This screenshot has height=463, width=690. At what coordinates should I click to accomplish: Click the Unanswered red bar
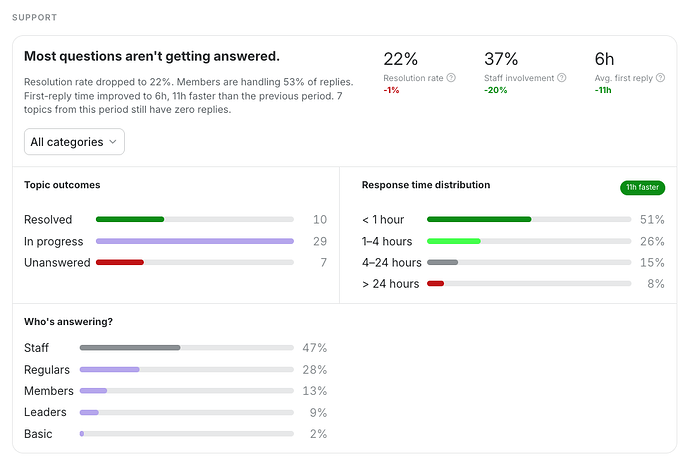pyautogui.click(x=120, y=262)
